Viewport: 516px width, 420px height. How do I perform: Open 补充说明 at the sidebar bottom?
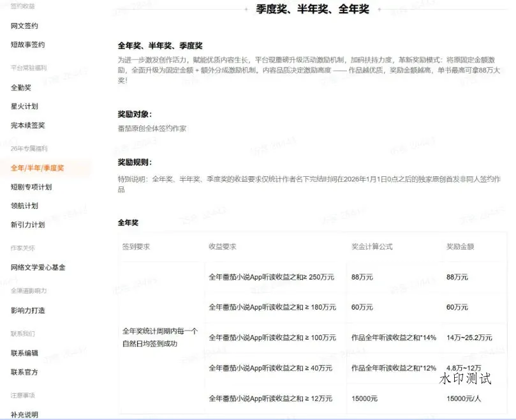click(24, 415)
